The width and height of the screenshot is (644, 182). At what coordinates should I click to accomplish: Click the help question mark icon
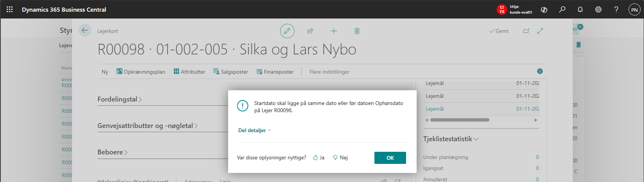point(616,9)
